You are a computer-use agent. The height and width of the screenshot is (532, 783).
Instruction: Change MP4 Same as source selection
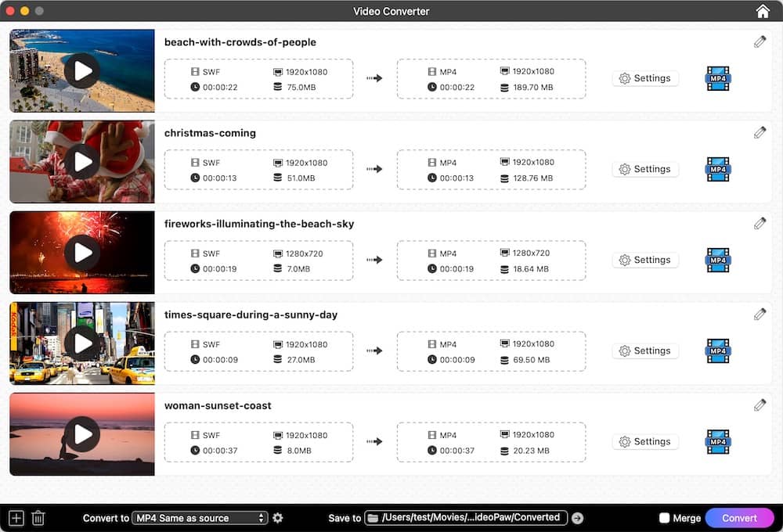(x=197, y=517)
